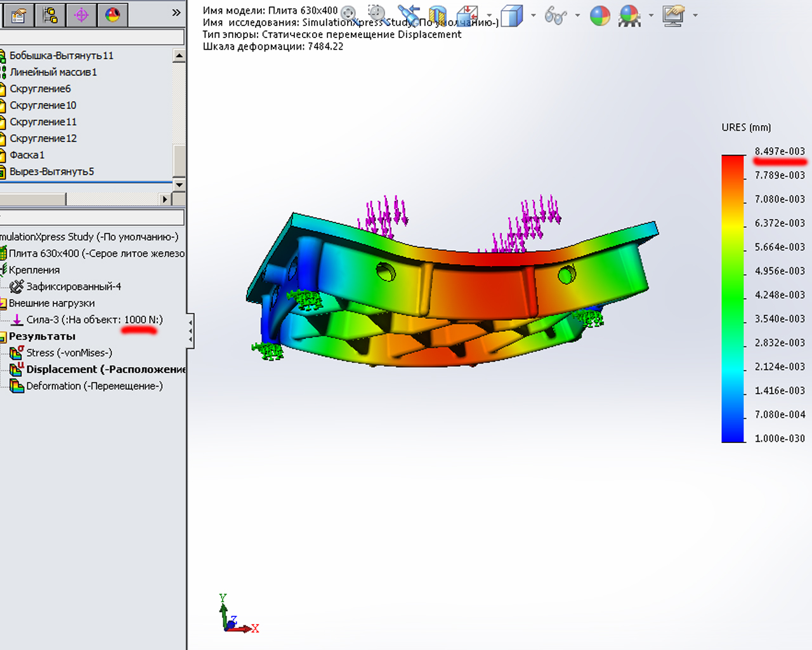Click the deformation plot icon beside Deformation
The image size is (812, 650).
17,385
